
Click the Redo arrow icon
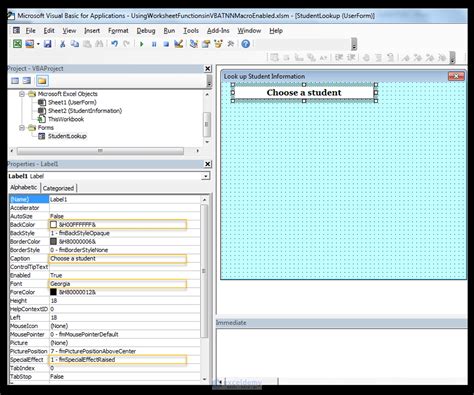pyautogui.click(x=126, y=44)
